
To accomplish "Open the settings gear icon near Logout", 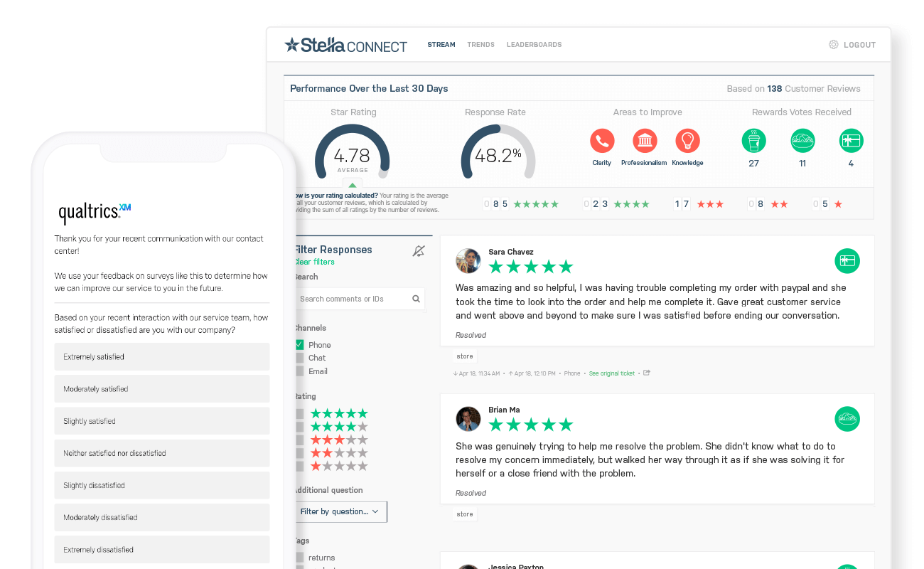I will (x=834, y=45).
